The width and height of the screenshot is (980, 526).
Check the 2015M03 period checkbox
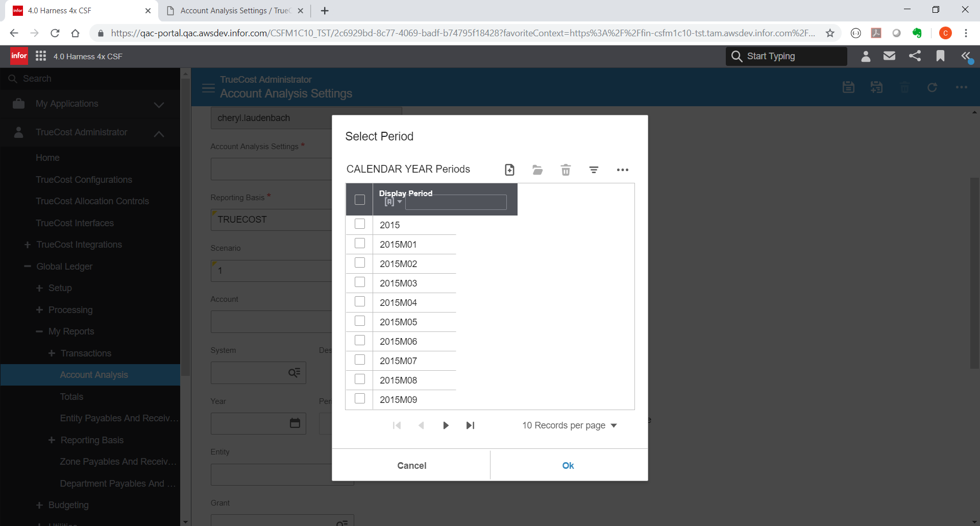[360, 282]
